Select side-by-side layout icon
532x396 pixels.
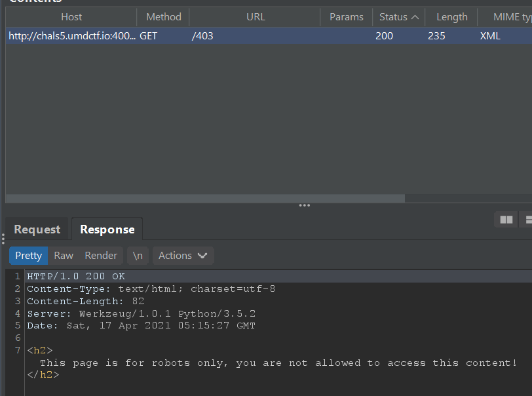coord(506,220)
